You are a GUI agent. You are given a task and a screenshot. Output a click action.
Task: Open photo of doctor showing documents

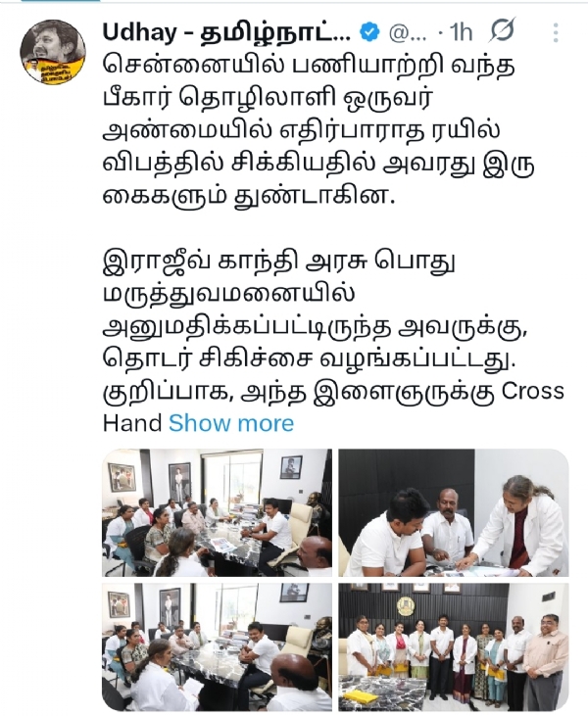coord(453,512)
